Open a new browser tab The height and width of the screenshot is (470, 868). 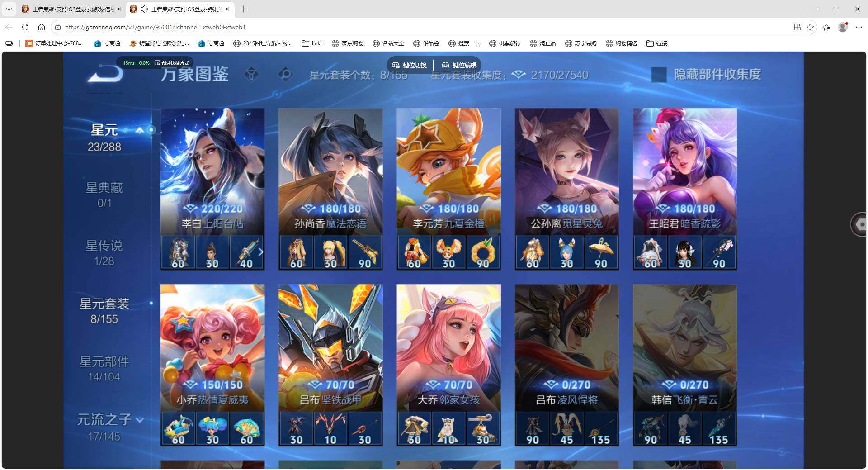[244, 9]
